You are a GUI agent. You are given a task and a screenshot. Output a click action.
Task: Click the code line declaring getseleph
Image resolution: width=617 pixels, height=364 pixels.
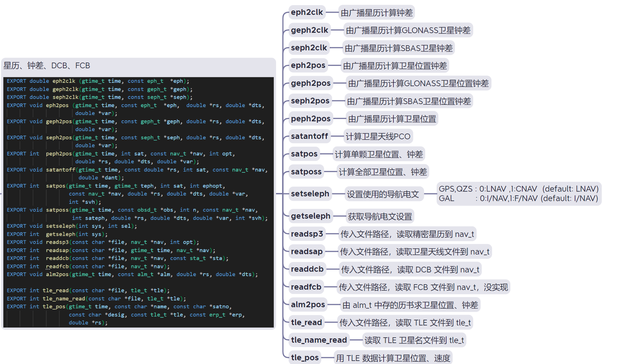coord(57,234)
